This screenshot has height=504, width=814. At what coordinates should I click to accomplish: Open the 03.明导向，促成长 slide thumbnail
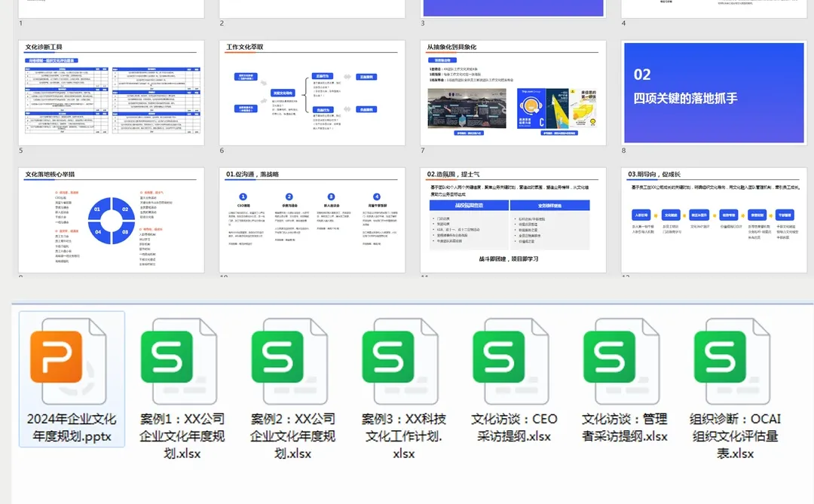click(x=713, y=218)
